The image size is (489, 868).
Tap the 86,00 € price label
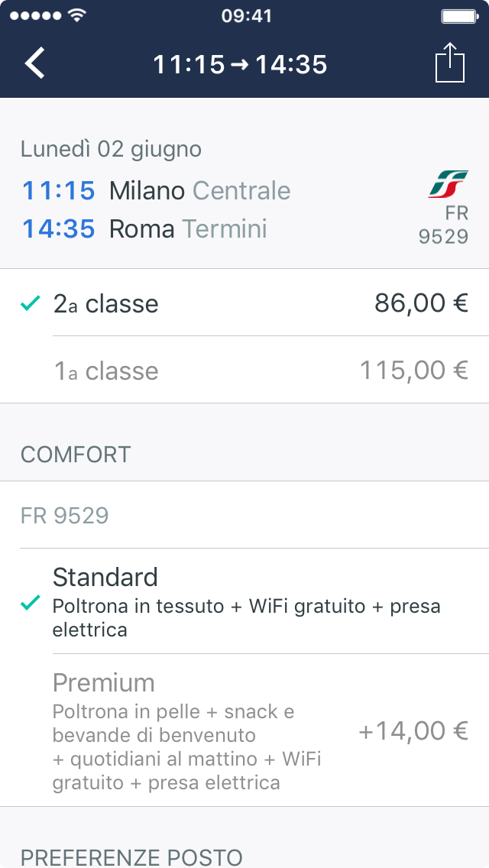click(x=416, y=303)
